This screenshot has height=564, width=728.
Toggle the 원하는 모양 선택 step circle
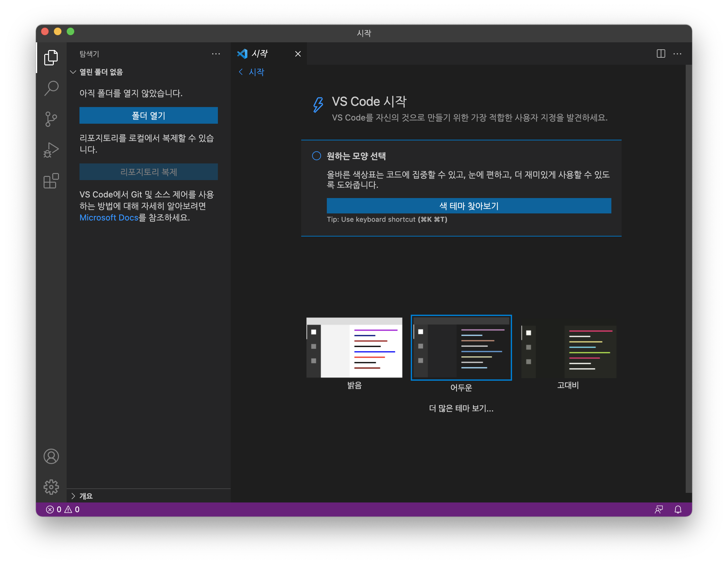point(316,156)
